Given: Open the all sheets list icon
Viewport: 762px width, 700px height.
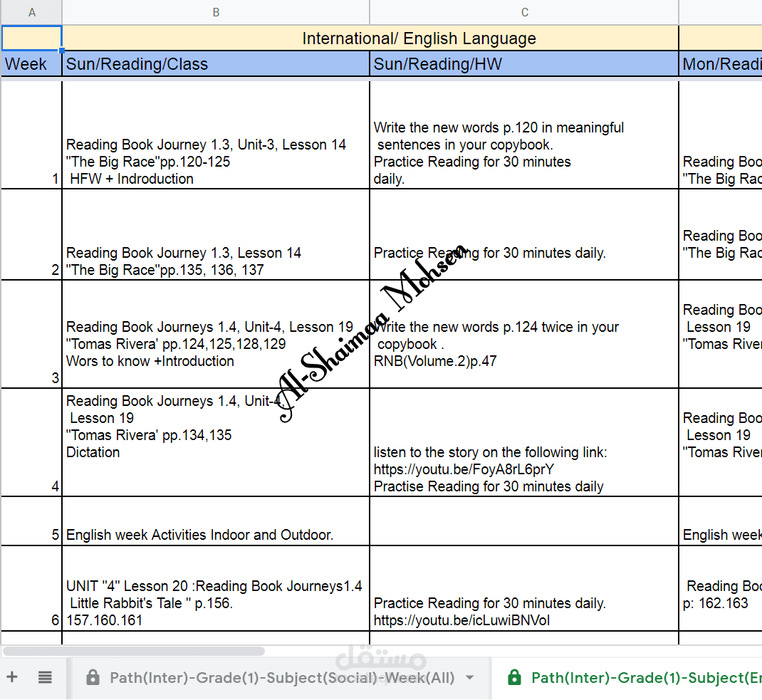Looking at the screenshot, I should click(45, 677).
